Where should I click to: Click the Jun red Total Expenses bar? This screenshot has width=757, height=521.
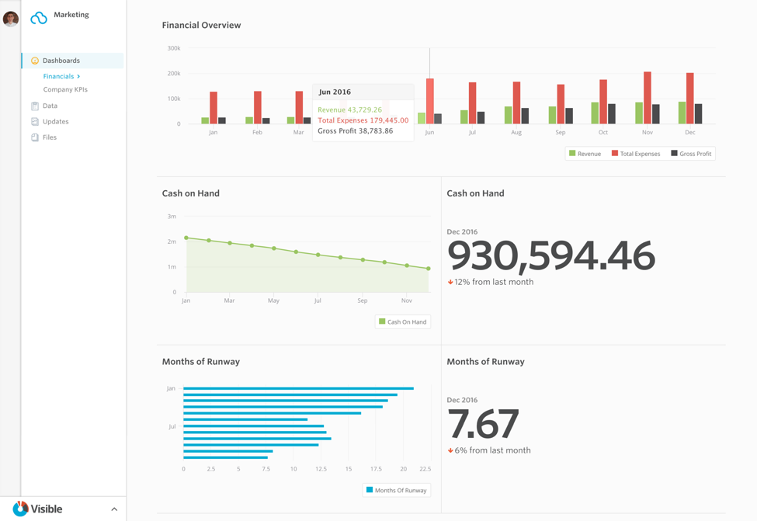[430, 101]
